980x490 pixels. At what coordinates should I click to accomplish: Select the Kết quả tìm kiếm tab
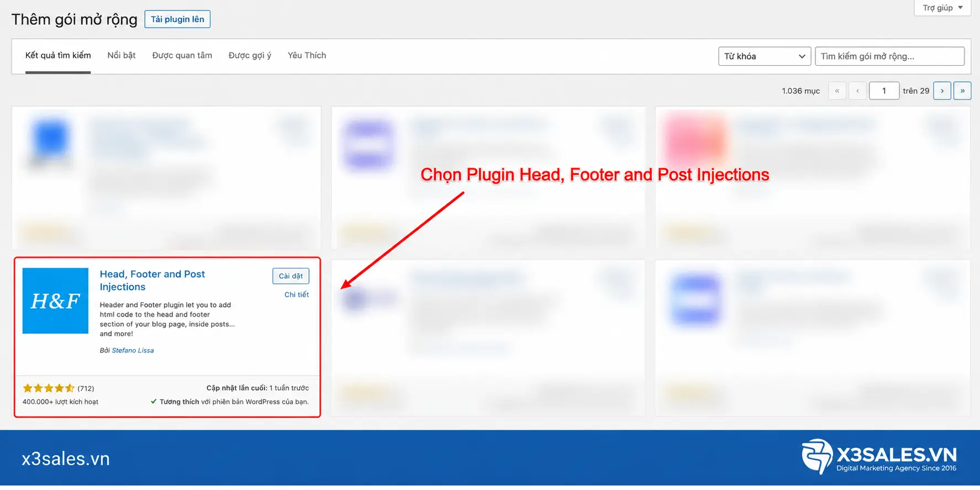pos(58,55)
